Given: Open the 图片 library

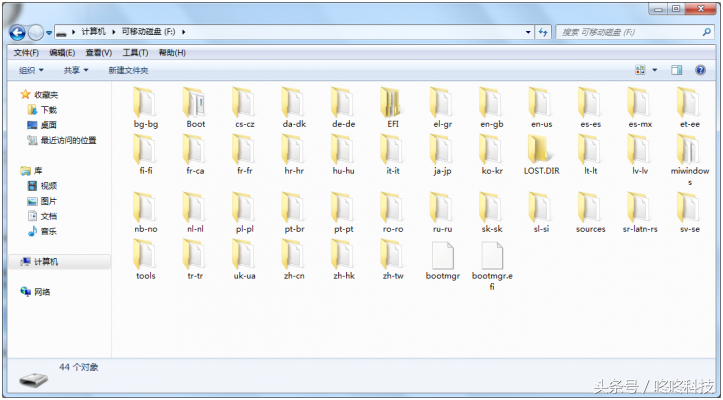Looking at the screenshot, I should pos(48,201).
